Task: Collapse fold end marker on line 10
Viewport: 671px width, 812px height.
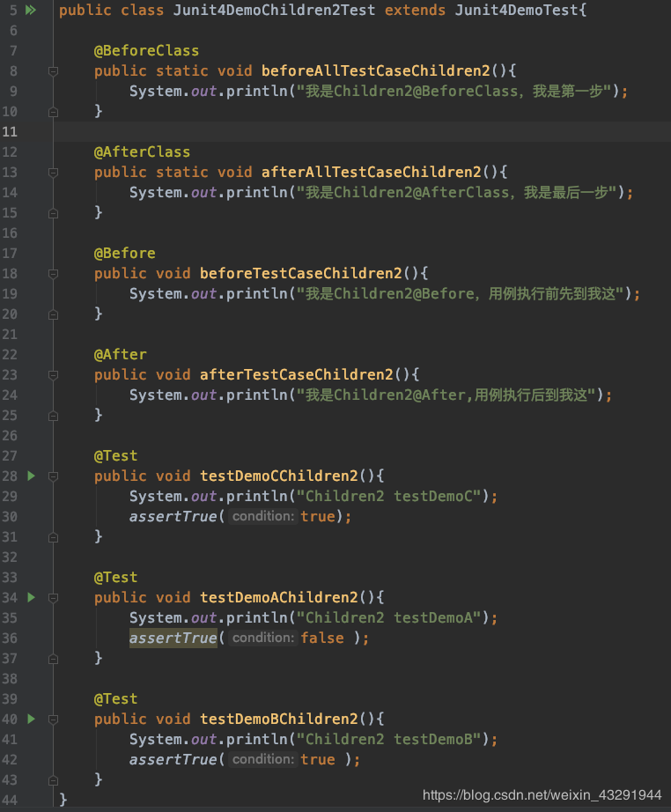Action: coord(53,111)
